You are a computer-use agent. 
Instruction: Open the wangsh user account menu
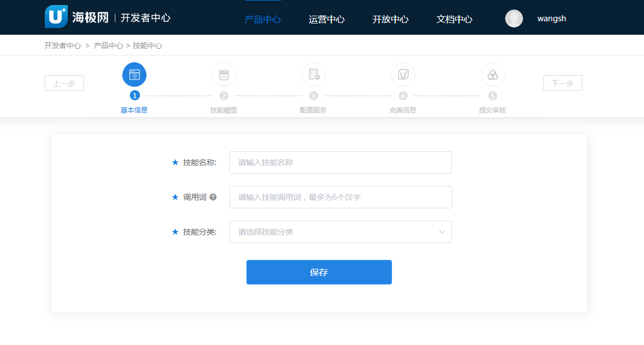[x=552, y=18]
